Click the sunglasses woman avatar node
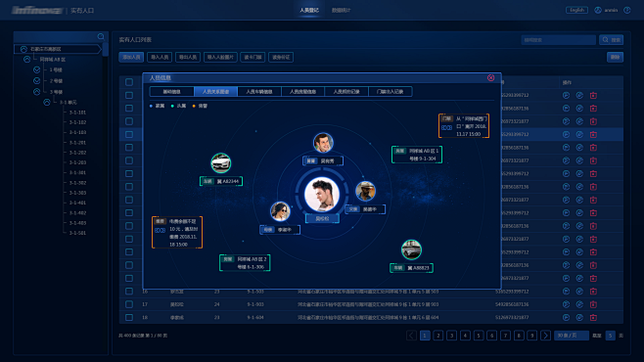644x362 pixels. (280, 211)
